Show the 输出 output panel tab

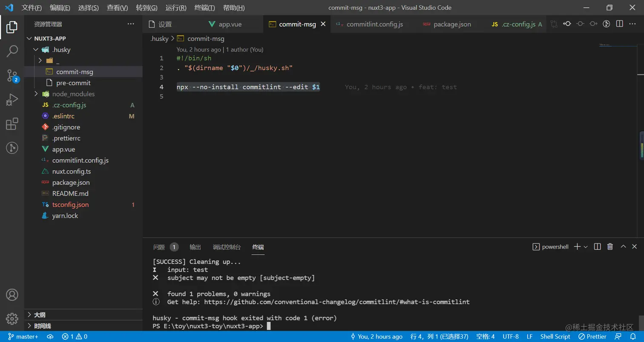(x=195, y=247)
